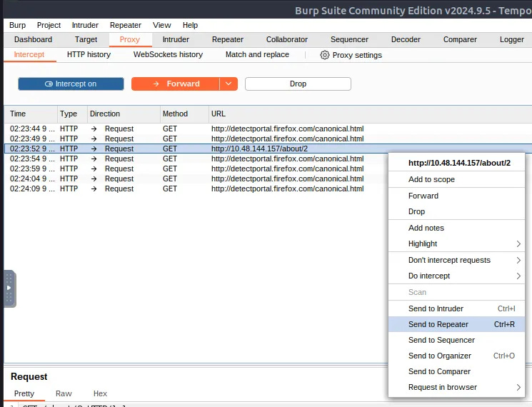Image resolution: width=532 pixels, height=407 pixels.
Task: Choose Send to Intruder in context menu
Action: tap(456, 308)
